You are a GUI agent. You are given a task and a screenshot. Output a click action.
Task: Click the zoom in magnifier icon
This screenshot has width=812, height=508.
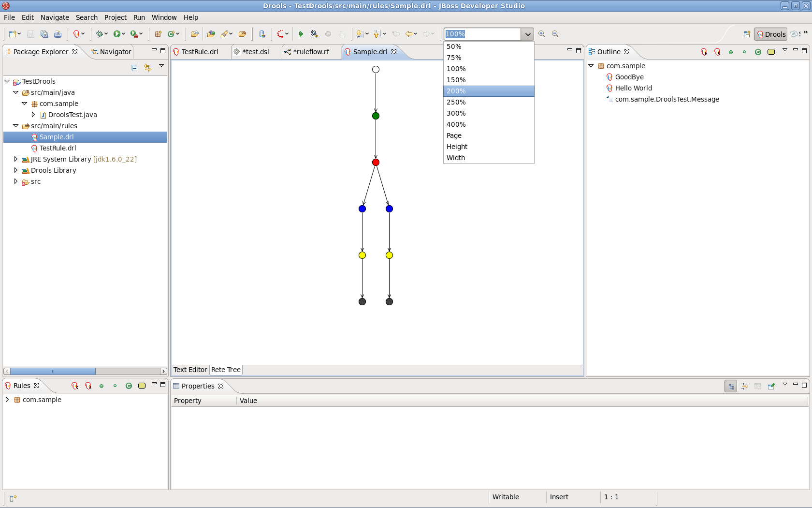541,34
